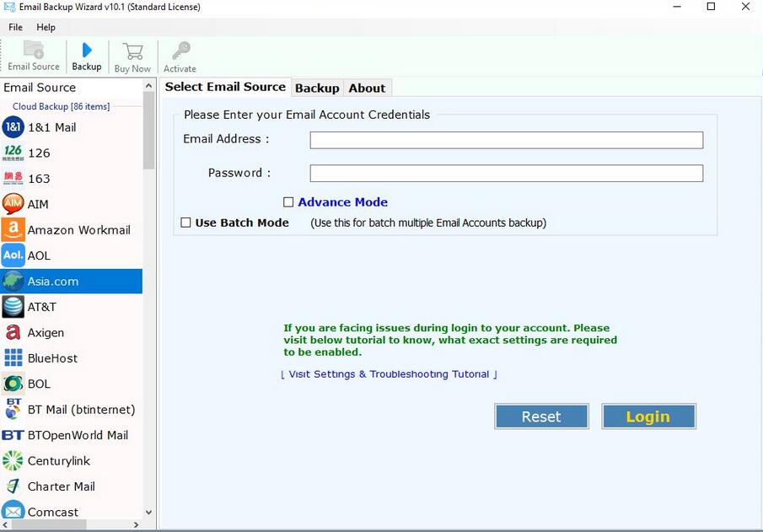Select the 126 mail icon
This screenshot has width=763, height=532.
tap(13, 153)
